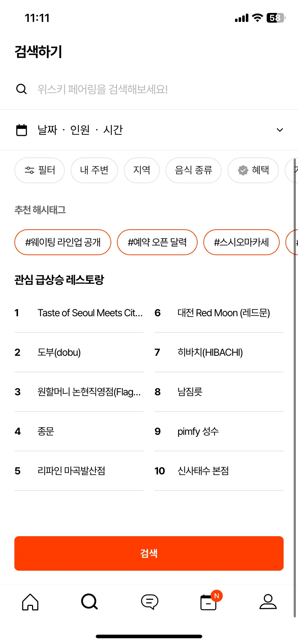
Task: Click the orange 검색 button
Action: pyautogui.click(x=149, y=553)
